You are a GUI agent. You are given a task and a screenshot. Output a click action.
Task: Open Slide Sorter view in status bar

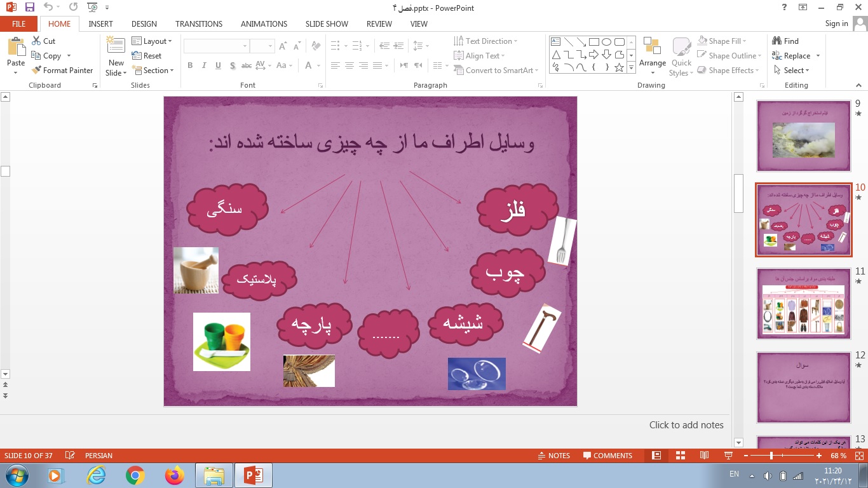(x=680, y=456)
